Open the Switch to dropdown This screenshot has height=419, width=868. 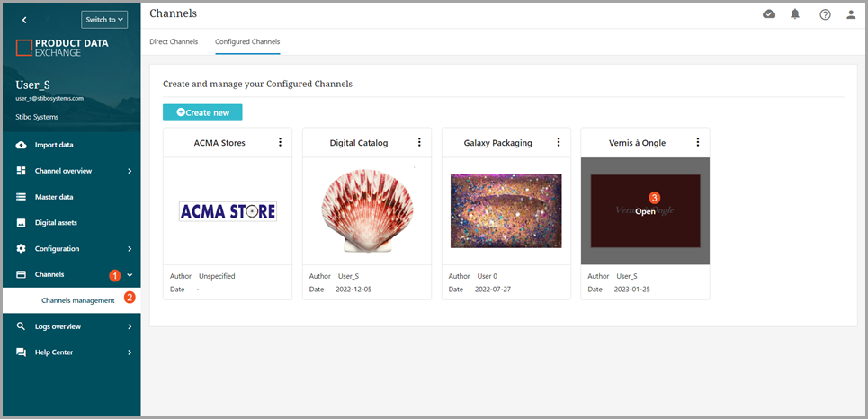tap(104, 19)
